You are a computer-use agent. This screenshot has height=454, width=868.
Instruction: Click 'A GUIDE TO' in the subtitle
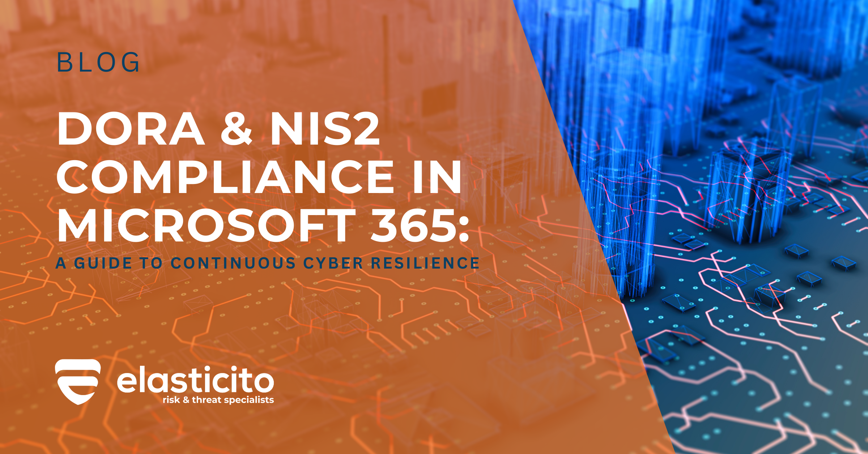[109, 263]
